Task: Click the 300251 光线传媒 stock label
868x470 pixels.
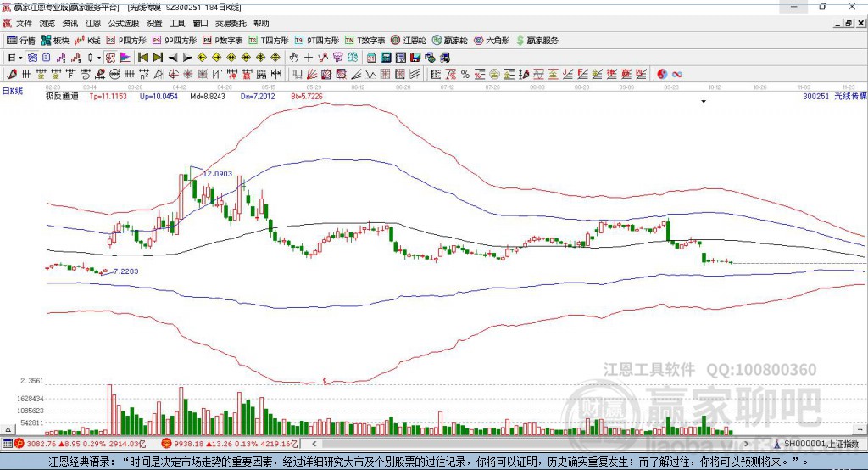Action: tap(835, 96)
